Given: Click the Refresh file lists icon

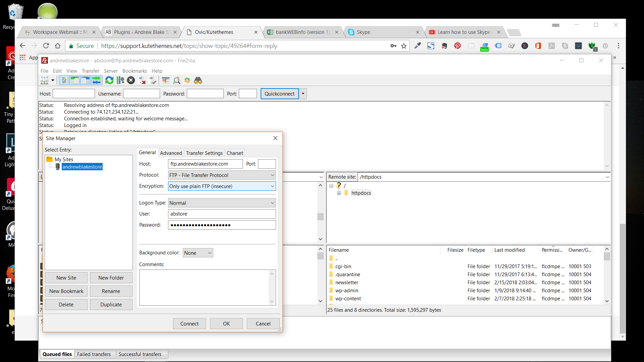Looking at the screenshot, I should click(x=109, y=80).
